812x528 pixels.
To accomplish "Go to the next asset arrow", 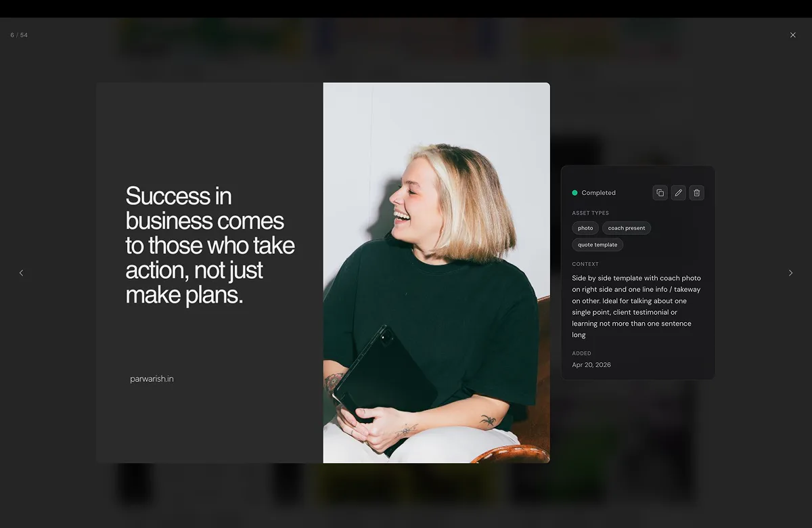I will (790, 273).
